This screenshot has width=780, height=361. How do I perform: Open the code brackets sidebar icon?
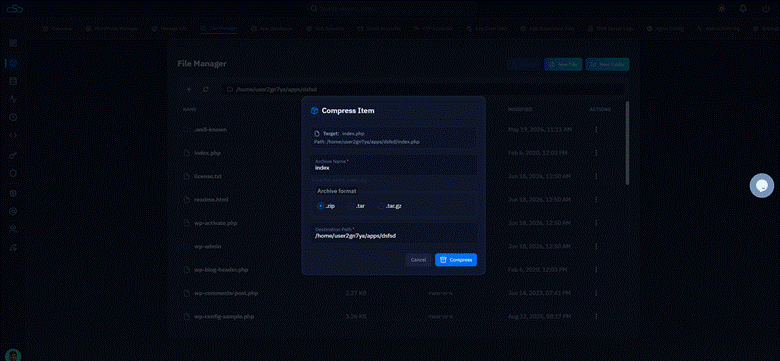[x=13, y=135]
